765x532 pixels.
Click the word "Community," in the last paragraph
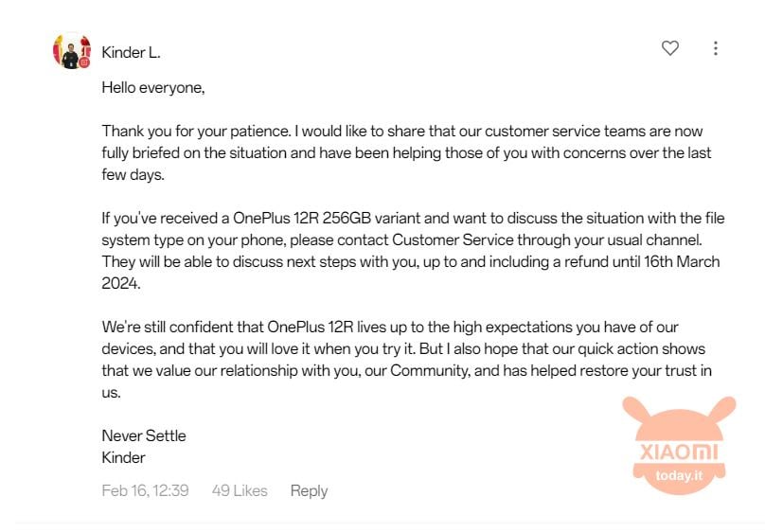pyautogui.click(x=430, y=370)
